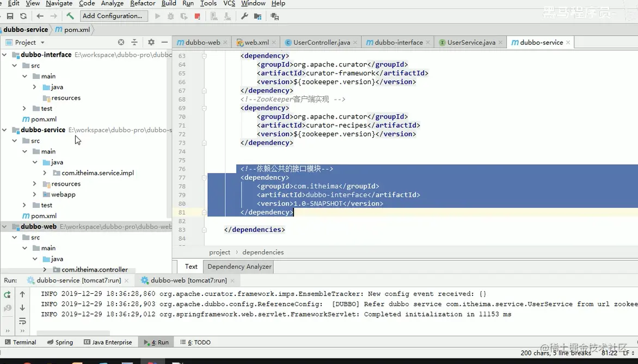638x364 pixels.
Task: Click the Synchronize refresh icon in toolbar
Action: coord(23,16)
